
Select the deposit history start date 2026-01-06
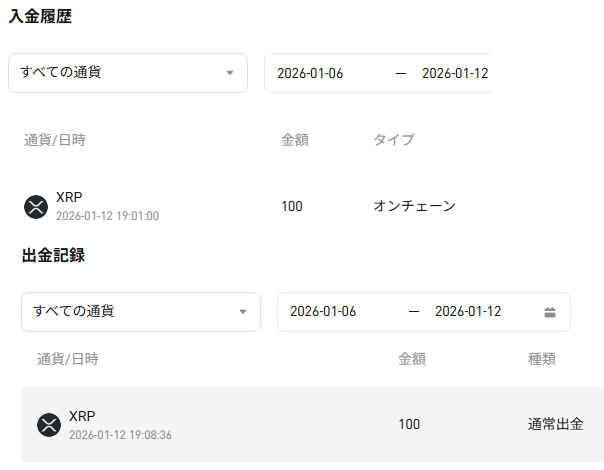310,73
